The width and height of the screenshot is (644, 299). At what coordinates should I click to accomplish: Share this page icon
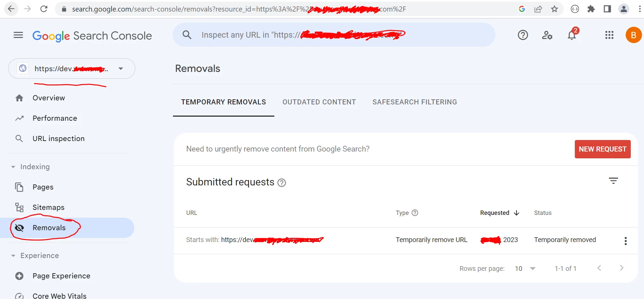click(538, 9)
